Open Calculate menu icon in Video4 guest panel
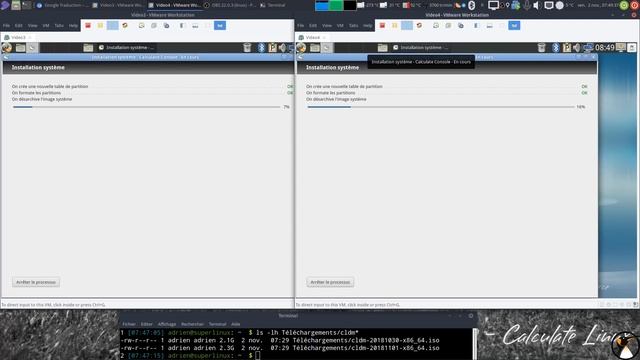Image resolution: width=640 pixels, height=360 pixels. [x=301, y=48]
